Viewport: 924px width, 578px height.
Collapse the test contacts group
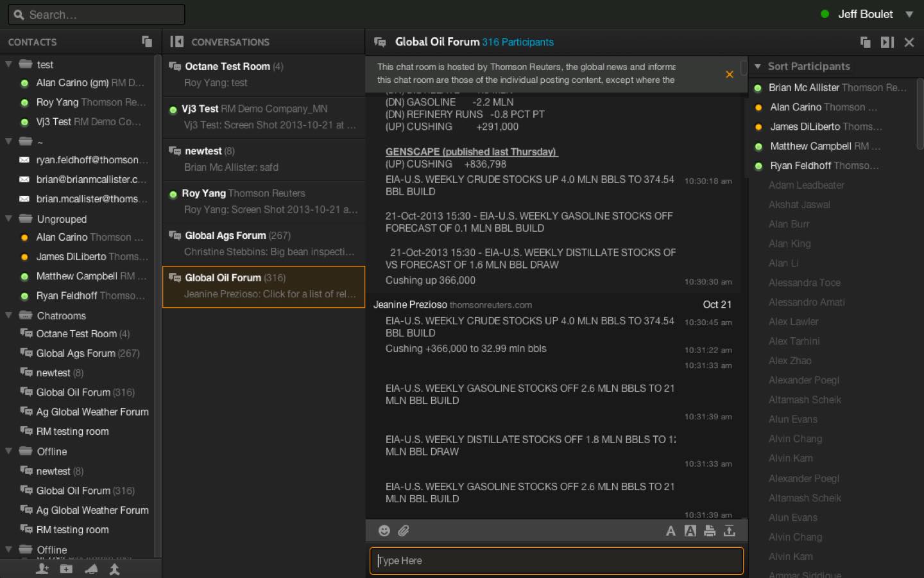coord(8,64)
